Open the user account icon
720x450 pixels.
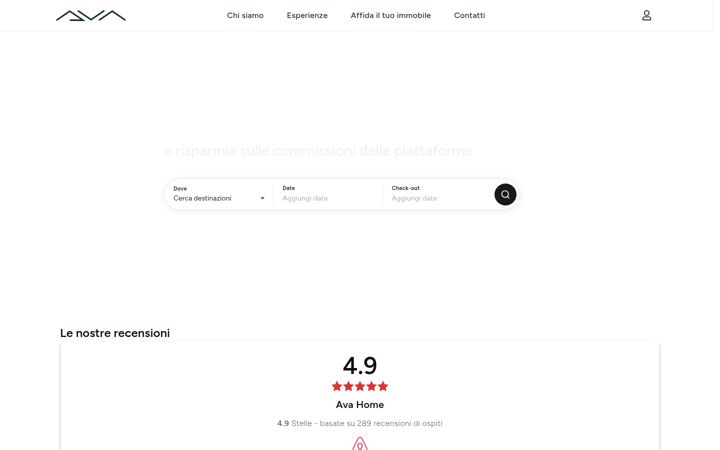pyautogui.click(x=647, y=16)
